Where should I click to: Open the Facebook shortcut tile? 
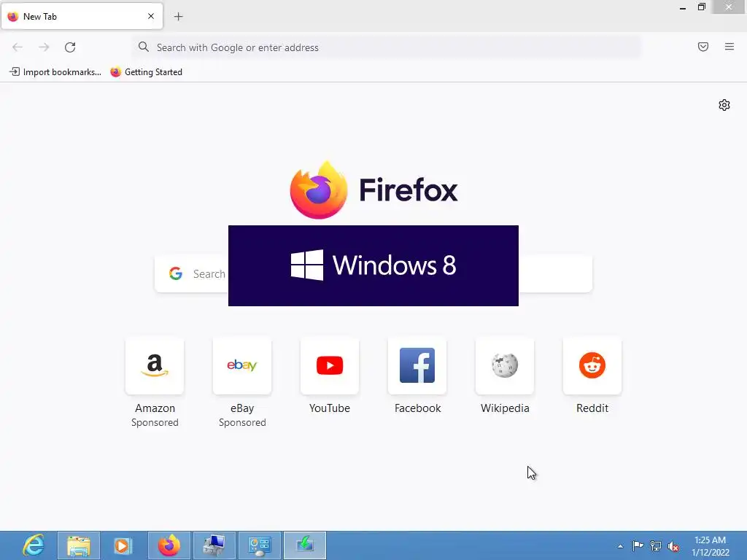[417, 366]
